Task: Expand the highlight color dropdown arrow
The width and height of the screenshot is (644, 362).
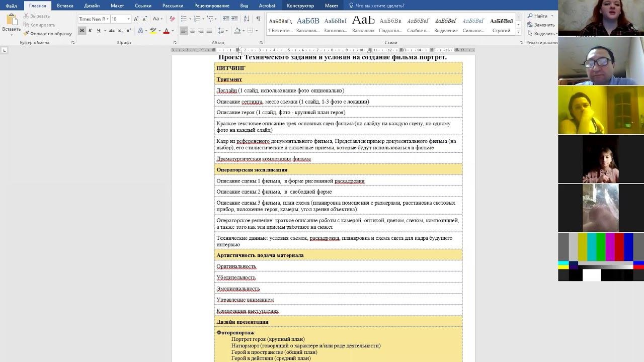Action: tap(159, 31)
